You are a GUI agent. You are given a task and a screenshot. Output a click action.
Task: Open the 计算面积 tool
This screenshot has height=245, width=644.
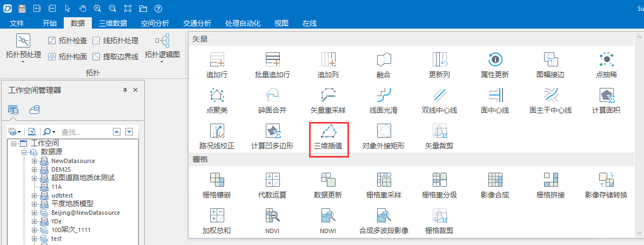(x=606, y=100)
